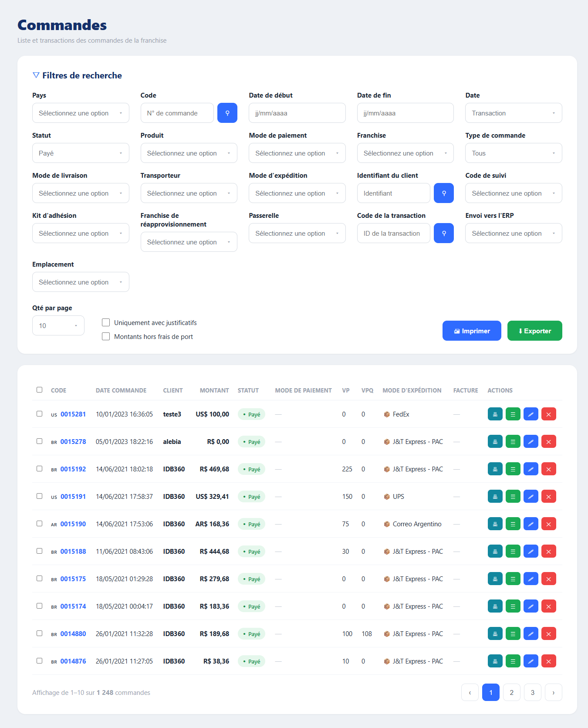The image size is (588, 728).
Task: Open the Date Transaction dropdown
Action: (x=514, y=113)
